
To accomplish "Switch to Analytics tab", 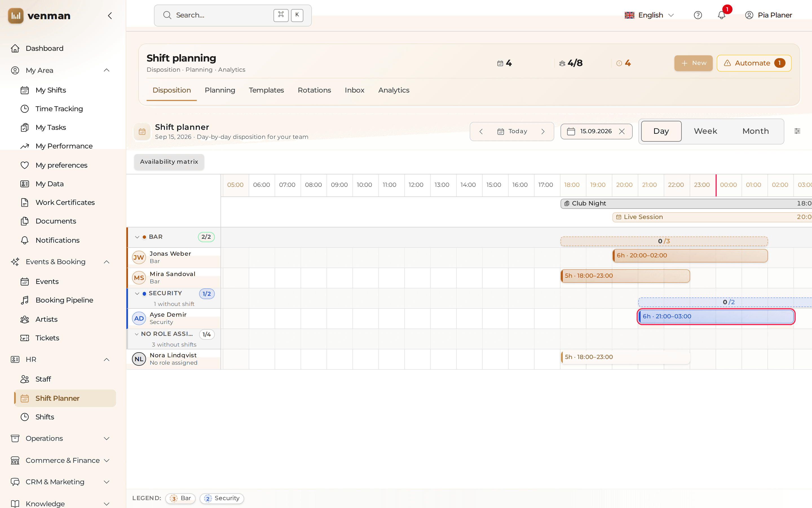I will tap(394, 90).
